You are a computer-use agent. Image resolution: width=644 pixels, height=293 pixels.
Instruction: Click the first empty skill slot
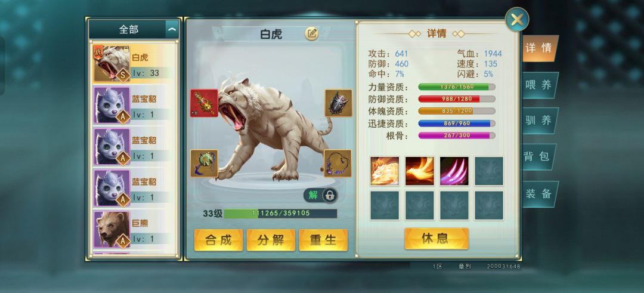pyautogui.click(x=489, y=171)
